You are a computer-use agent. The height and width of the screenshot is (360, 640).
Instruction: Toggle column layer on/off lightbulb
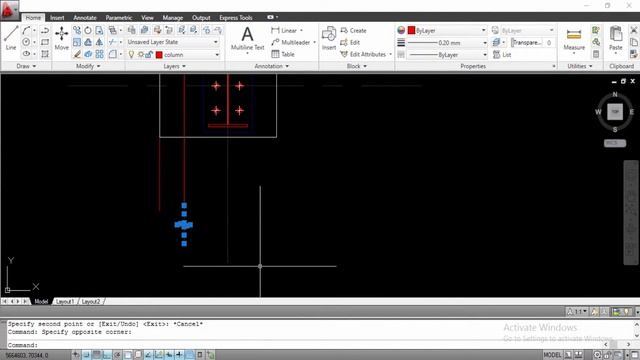tap(131, 54)
